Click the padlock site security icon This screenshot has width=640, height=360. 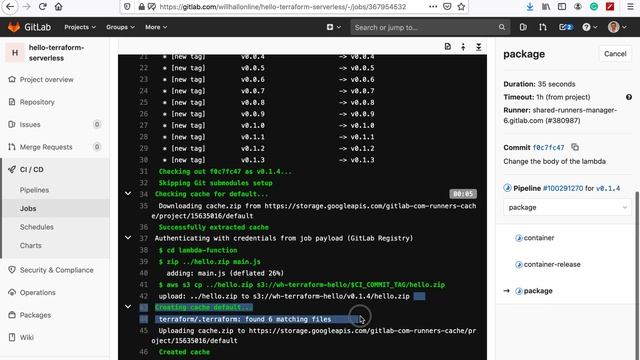142,7
